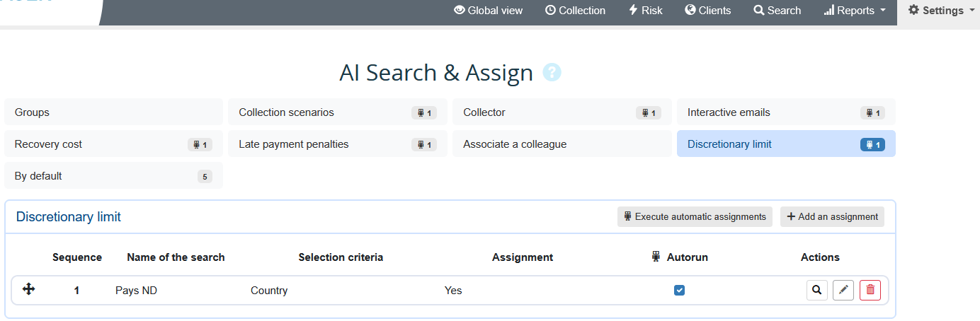This screenshot has width=980, height=321.
Task: Click the help question mark icon
Action: coord(552,72)
